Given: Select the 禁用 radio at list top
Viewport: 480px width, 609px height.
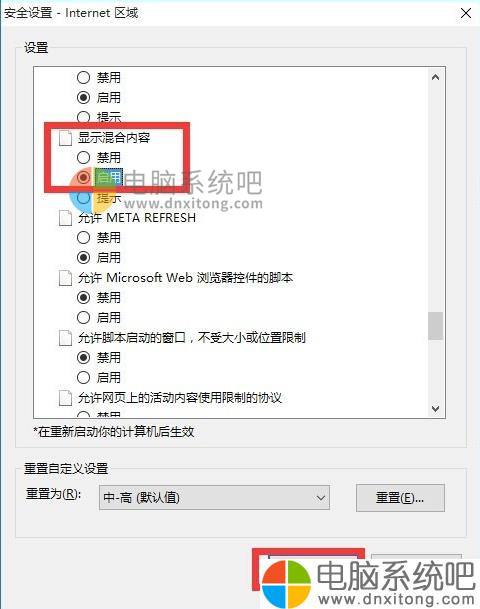Looking at the screenshot, I should 83,77.
